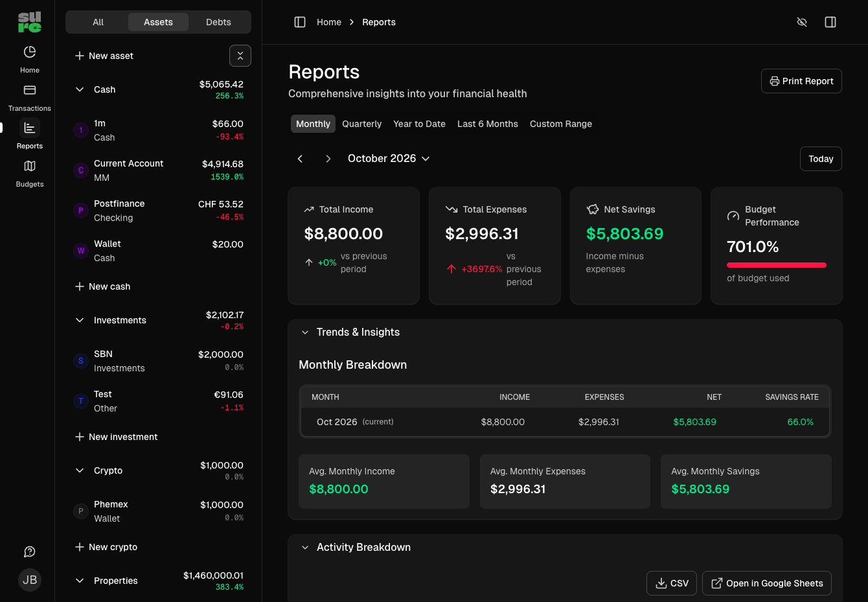Click Home in the breadcrumb

tap(329, 22)
